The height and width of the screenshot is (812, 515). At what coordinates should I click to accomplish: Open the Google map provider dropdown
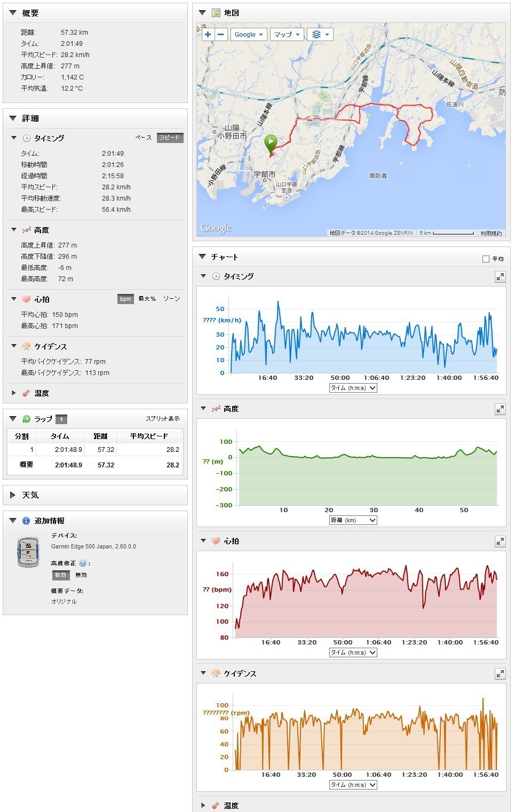coord(249,35)
